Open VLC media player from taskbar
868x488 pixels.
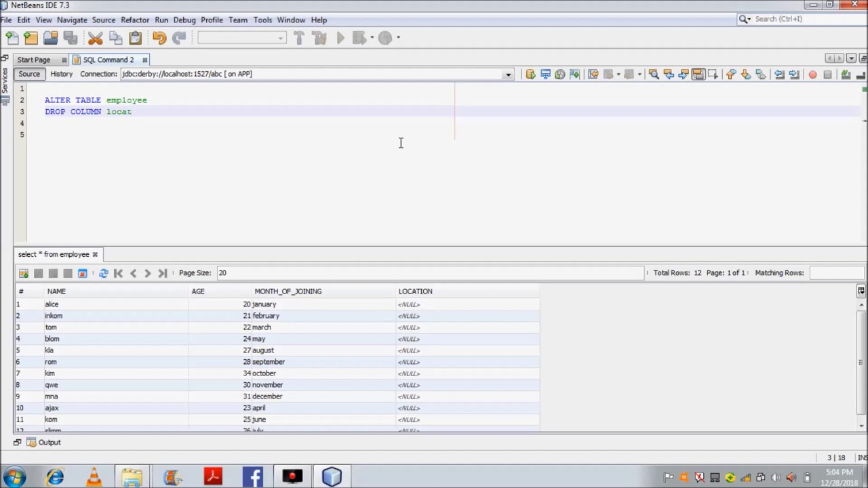[x=94, y=476]
